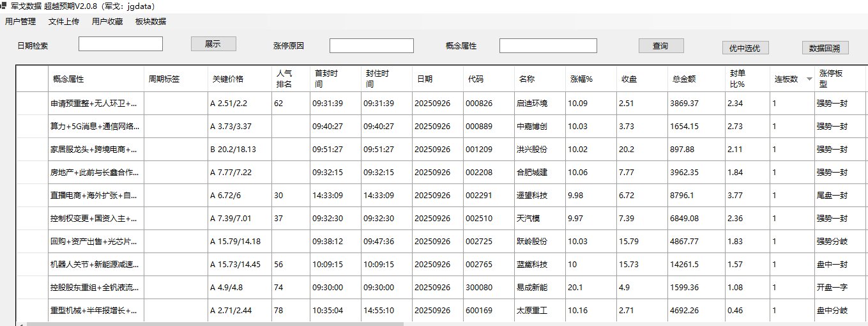This screenshot has height=326, width=868.
Task: Open the 用户收藏 menu
Action: [107, 22]
